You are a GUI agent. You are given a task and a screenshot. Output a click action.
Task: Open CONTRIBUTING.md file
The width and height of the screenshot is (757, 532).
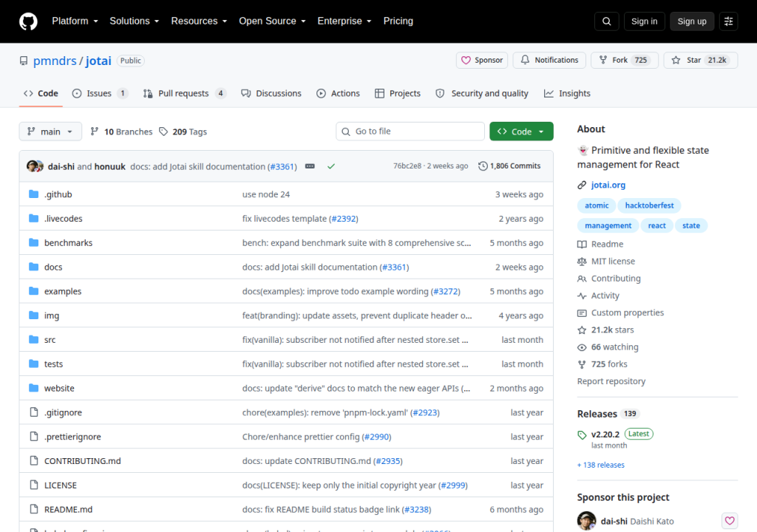click(x=83, y=461)
